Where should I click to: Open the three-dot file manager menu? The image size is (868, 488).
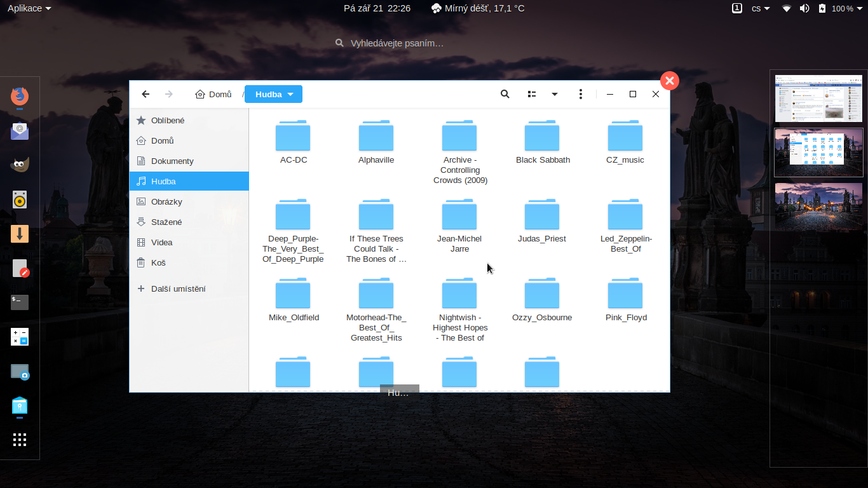pyautogui.click(x=581, y=94)
